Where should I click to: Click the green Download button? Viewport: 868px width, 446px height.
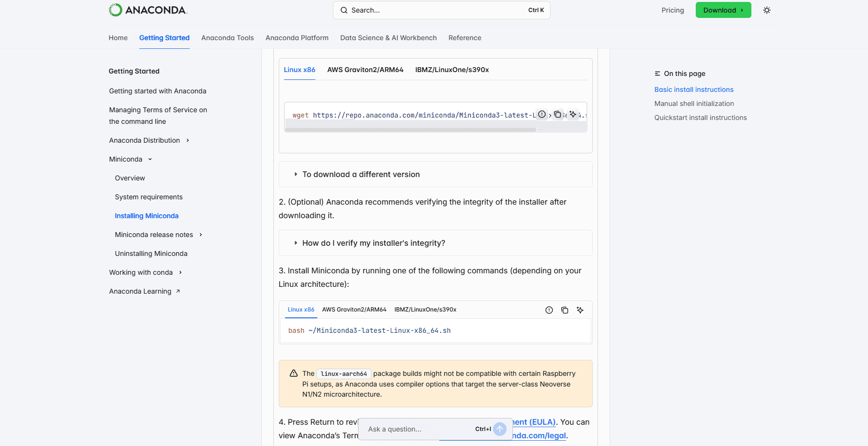click(x=723, y=10)
